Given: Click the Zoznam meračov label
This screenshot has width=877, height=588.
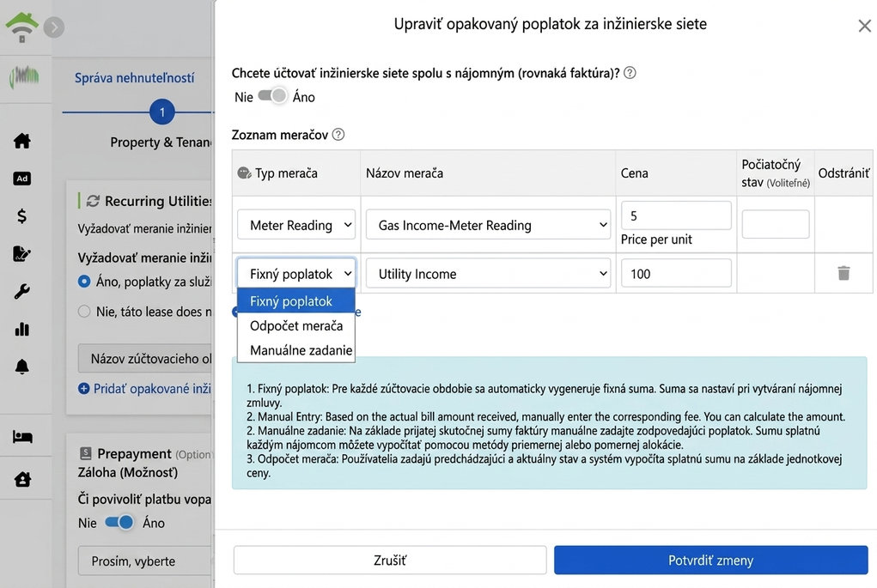Looking at the screenshot, I should [280, 135].
